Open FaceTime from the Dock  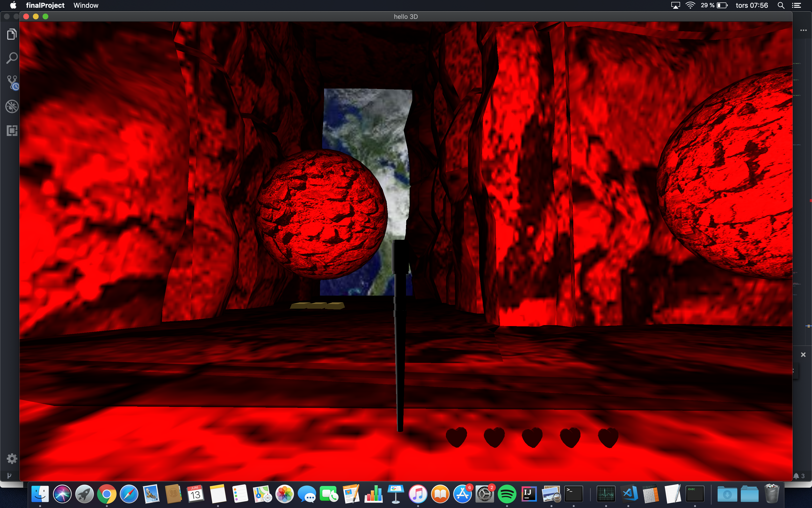point(329,494)
